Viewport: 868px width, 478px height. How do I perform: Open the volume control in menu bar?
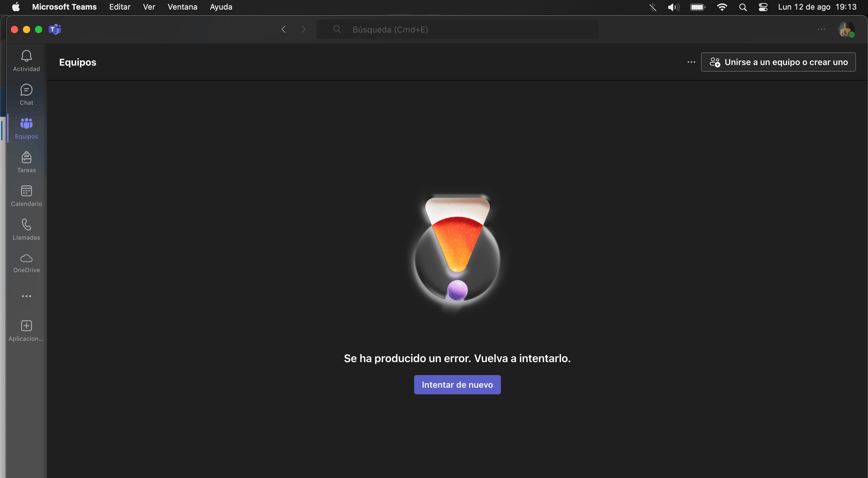pos(673,7)
